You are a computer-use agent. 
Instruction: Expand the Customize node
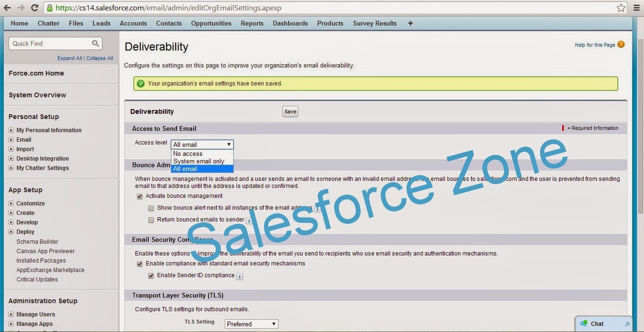tap(12, 204)
